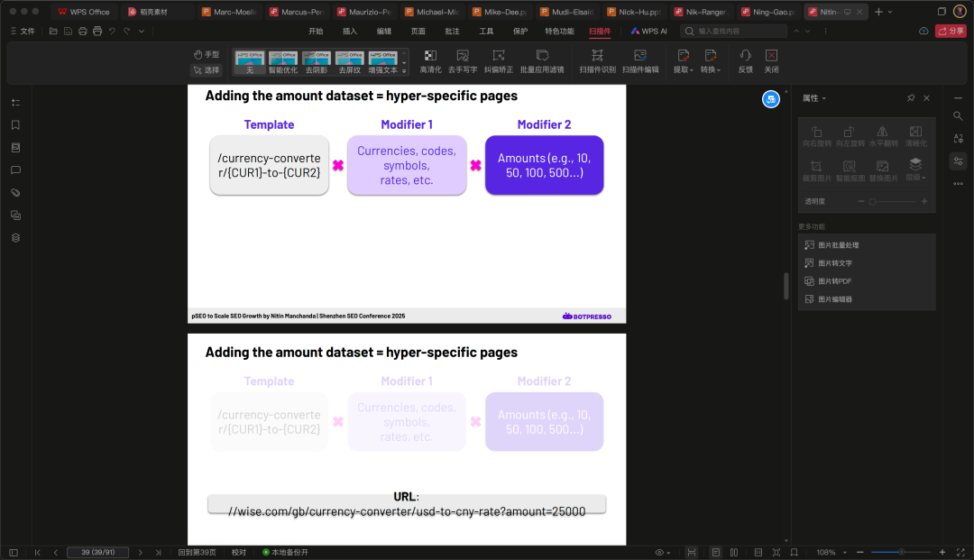Click the cloud sync icon near 分享
Image resolution: width=974 pixels, height=560 pixels.
pos(923,31)
